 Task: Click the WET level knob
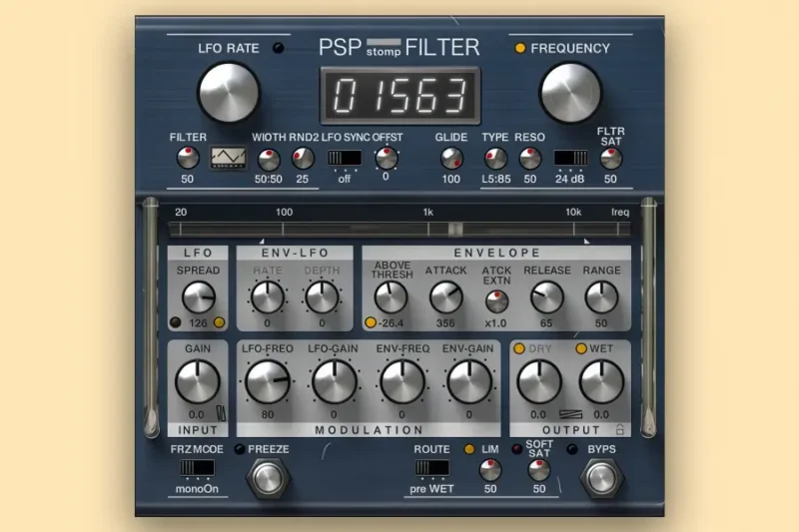click(601, 382)
